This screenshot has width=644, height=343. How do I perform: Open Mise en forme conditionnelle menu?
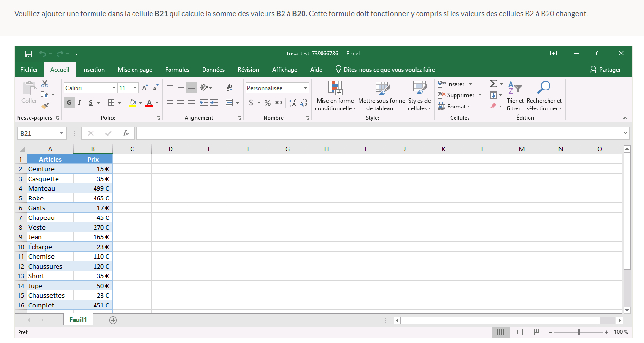tap(335, 97)
